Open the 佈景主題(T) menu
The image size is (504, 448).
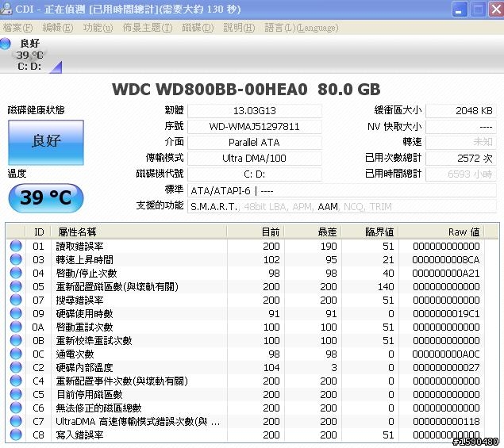[x=148, y=28]
